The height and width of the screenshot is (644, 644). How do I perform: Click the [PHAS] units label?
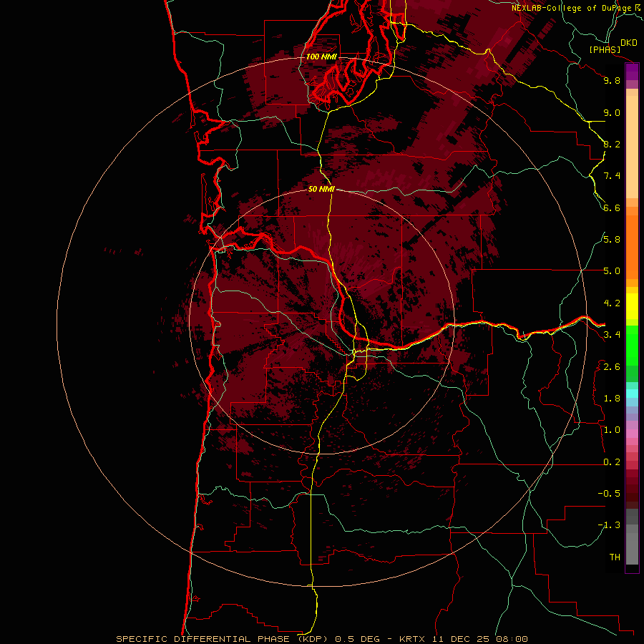point(605,50)
